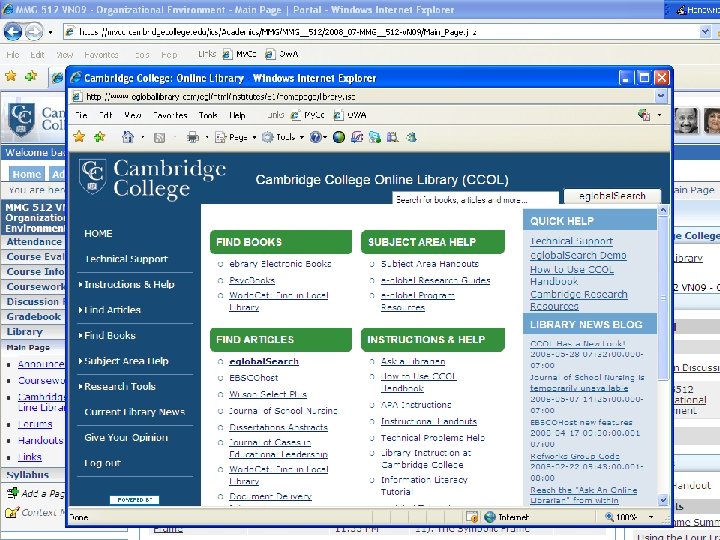
Task: Click the scroll down arrow of the library page
Action: coord(663,500)
